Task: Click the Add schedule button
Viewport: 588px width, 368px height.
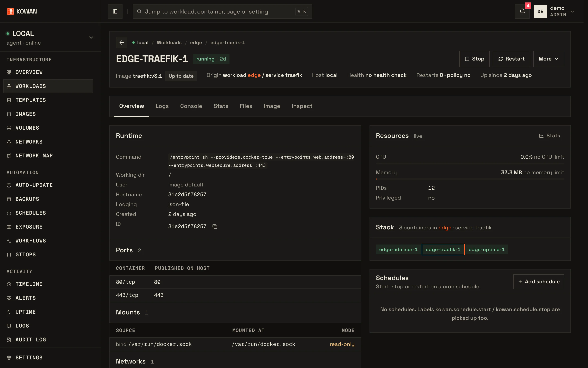Action: (538, 282)
